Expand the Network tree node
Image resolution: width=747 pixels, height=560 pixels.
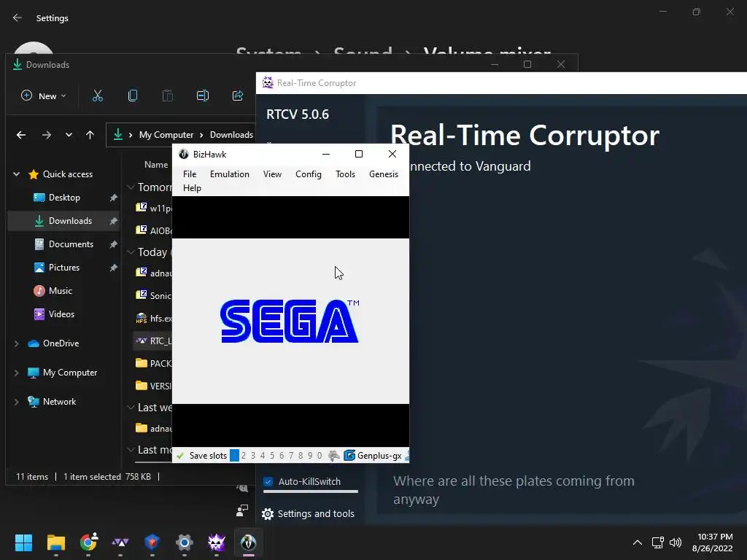17,402
